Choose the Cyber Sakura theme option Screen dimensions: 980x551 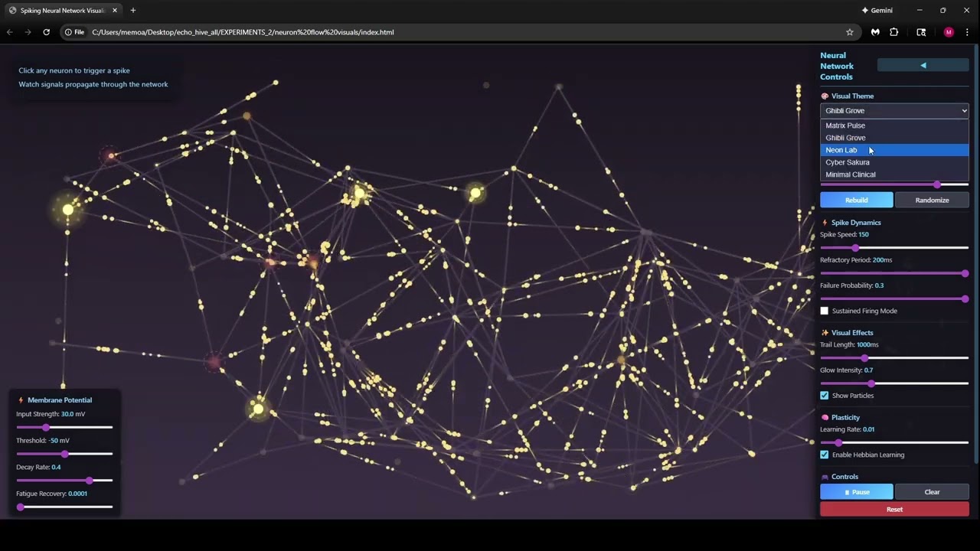tap(848, 162)
